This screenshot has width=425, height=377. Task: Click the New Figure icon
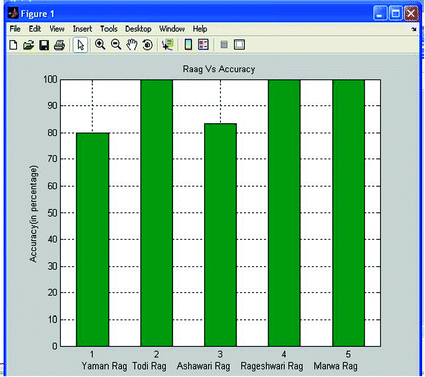tap(13, 45)
